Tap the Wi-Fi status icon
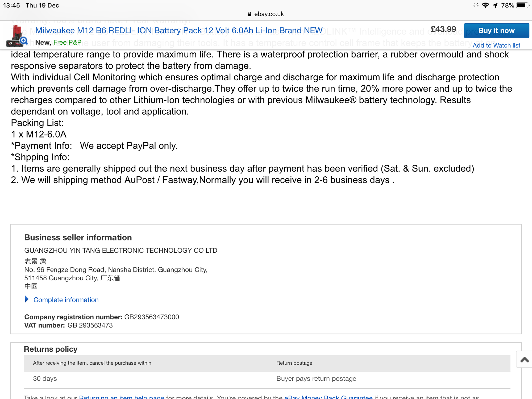532x399 pixels. pos(485,5)
